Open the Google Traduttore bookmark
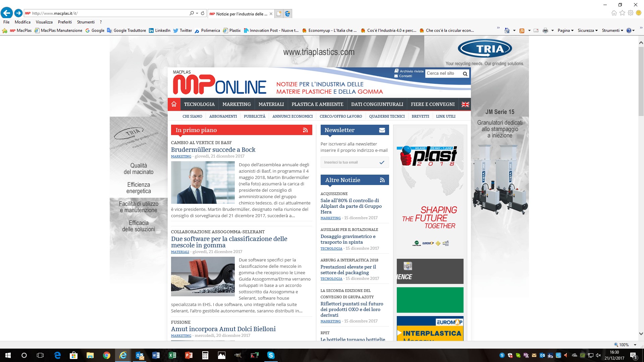The image size is (644, 362). pos(126,31)
